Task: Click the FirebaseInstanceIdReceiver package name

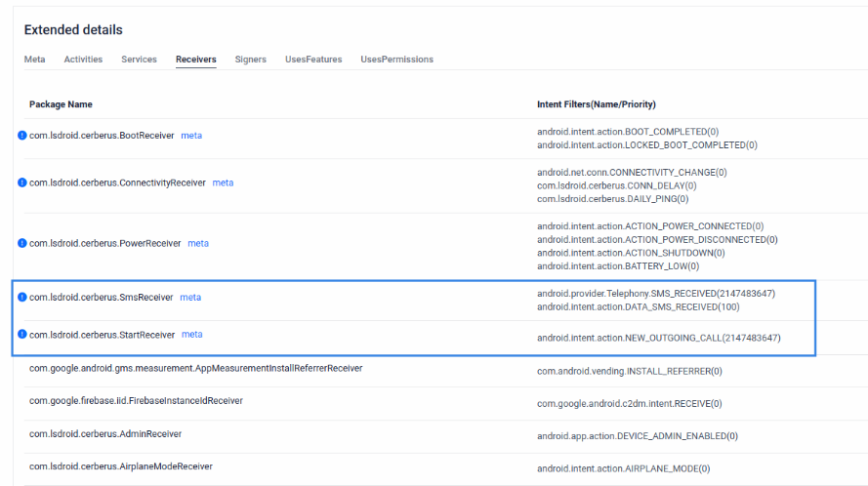Action: pyautogui.click(x=136, y=401)
